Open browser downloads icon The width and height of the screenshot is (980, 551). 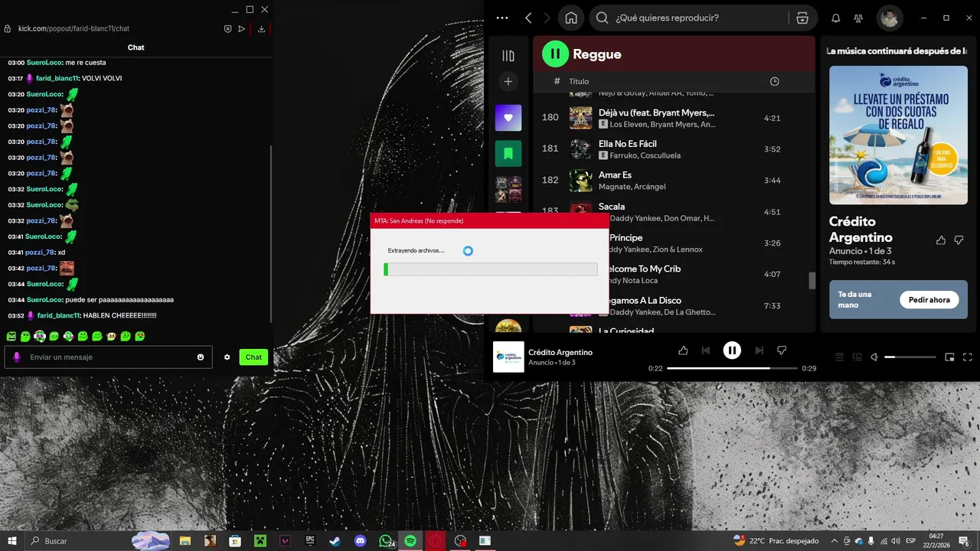261,28
